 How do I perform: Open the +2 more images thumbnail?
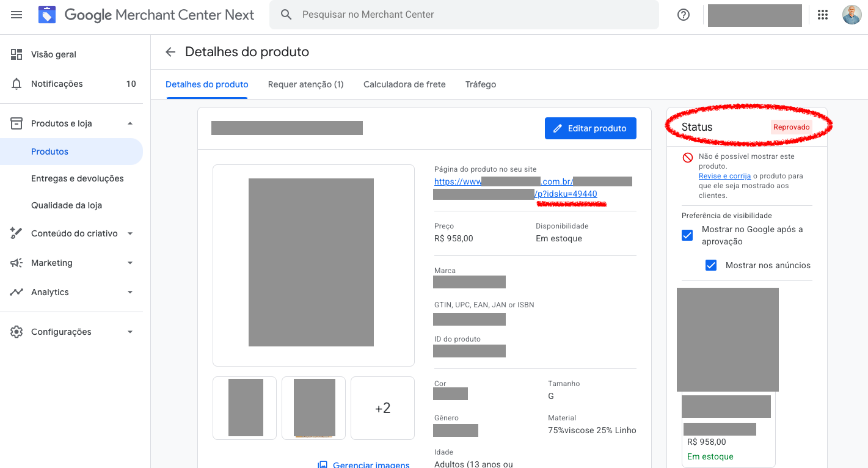382,408
